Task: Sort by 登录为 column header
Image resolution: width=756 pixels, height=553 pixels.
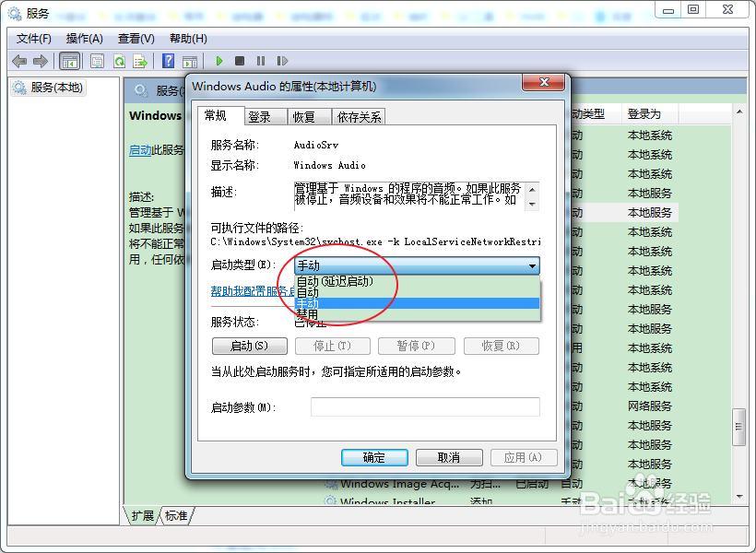Action: [649, 114]
